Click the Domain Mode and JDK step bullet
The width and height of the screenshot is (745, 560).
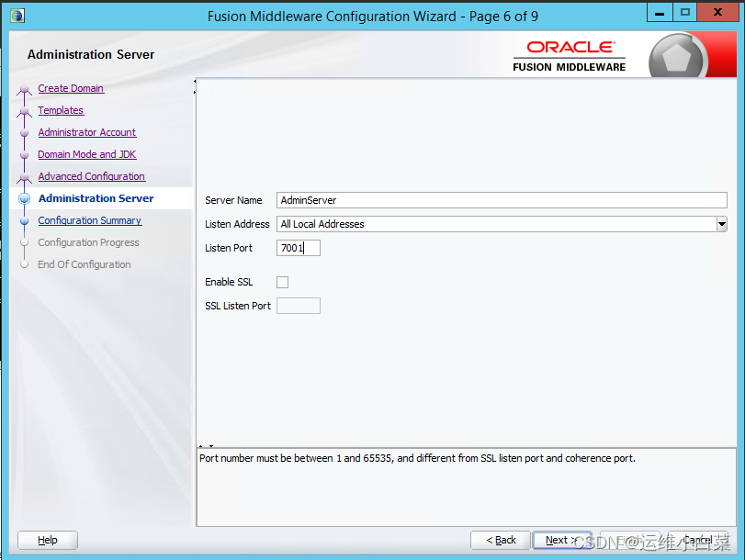click(24, 155)
